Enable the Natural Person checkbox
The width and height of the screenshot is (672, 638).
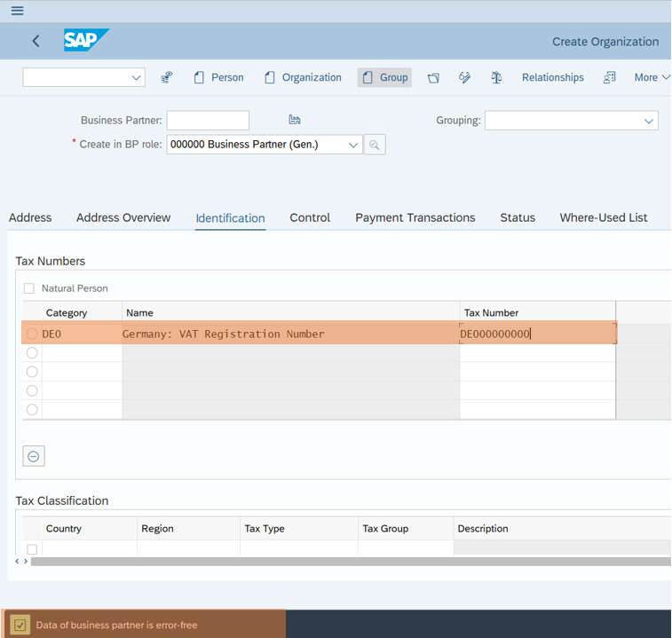(29, 288)
